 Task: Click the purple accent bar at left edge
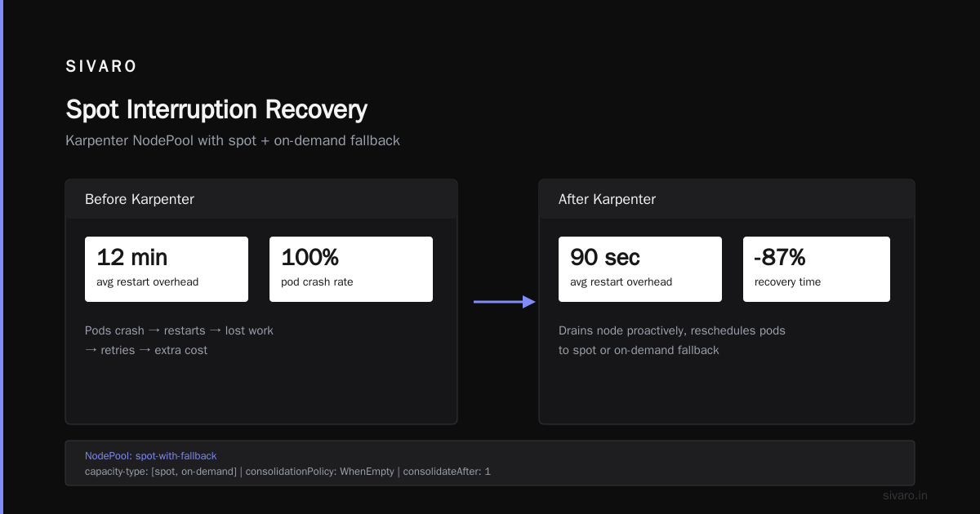[2, 257]
